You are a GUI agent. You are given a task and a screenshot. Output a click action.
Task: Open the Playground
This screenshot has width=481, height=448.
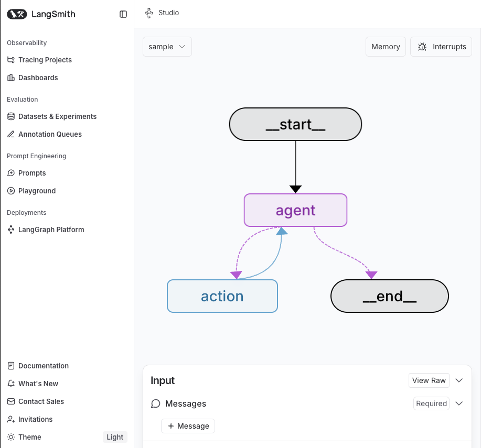point(37,191)
